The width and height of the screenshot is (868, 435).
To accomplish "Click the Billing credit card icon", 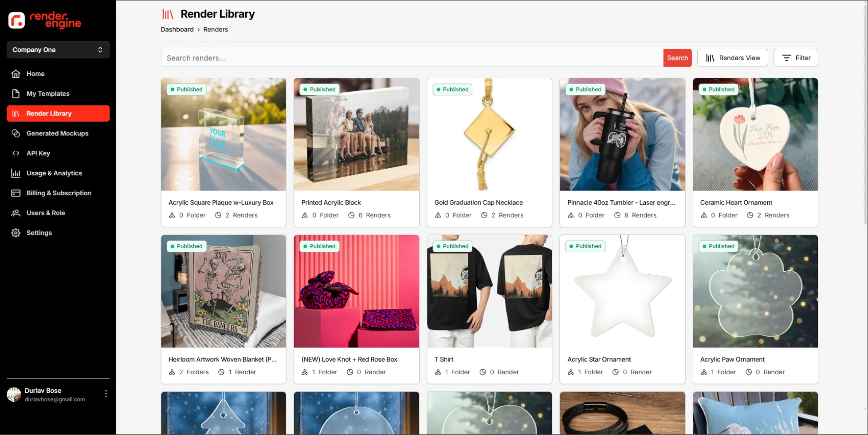I will point(16,193).
